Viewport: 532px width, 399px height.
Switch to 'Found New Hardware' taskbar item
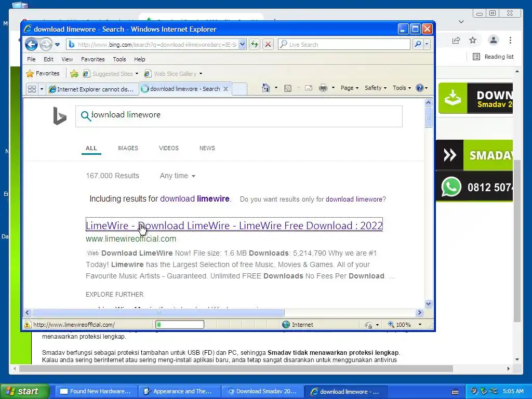click(95, 391)
